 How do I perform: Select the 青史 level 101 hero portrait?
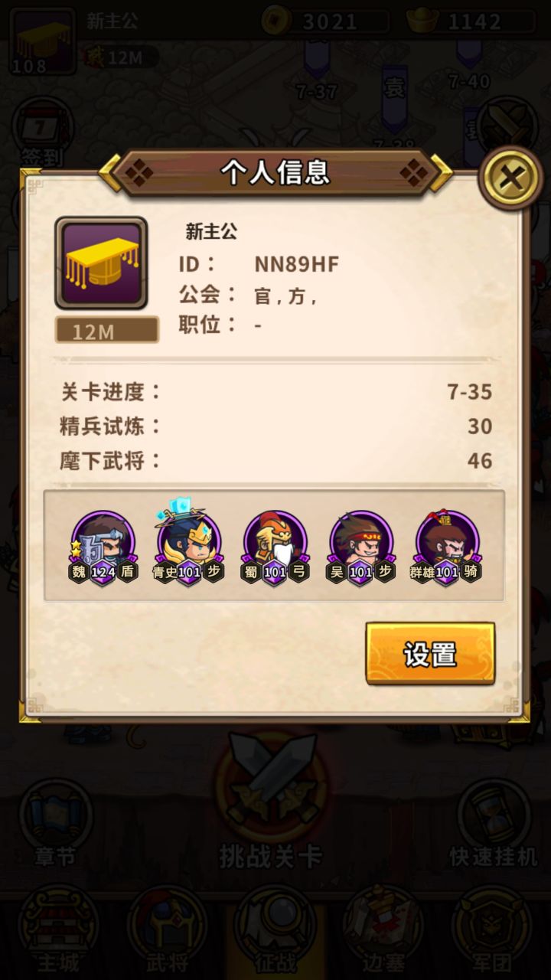tap(189, 545)
